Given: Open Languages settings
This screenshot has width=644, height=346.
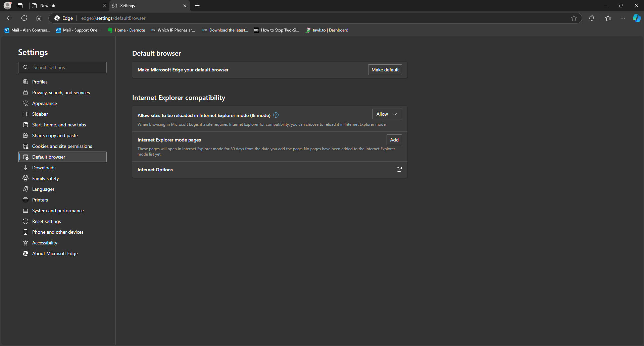Looking at the screenshot, I should click(x=62, y=189).
